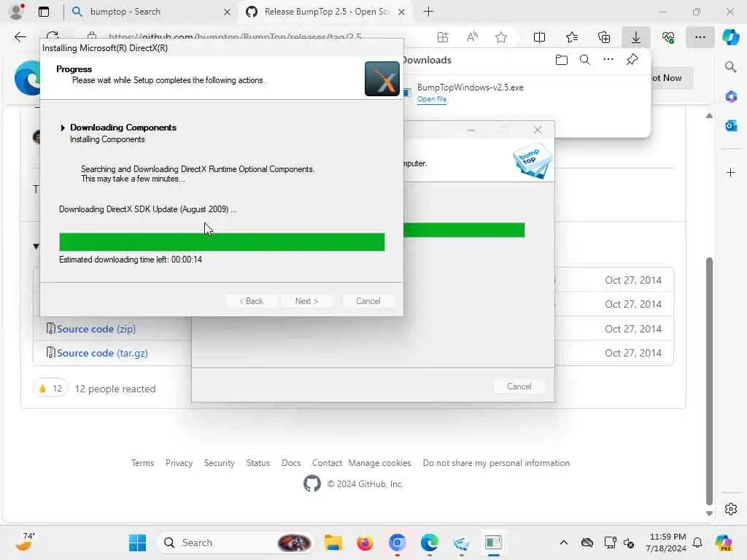747x560 pixels.
Task: Activate the Read aloud icon
Action: click(472, 37)
